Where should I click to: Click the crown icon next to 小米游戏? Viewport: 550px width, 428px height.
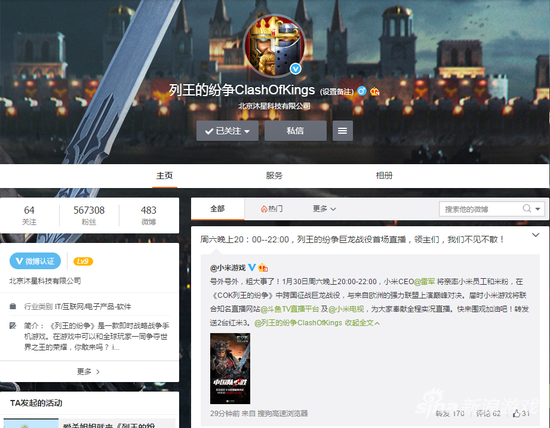pos(263,268)
